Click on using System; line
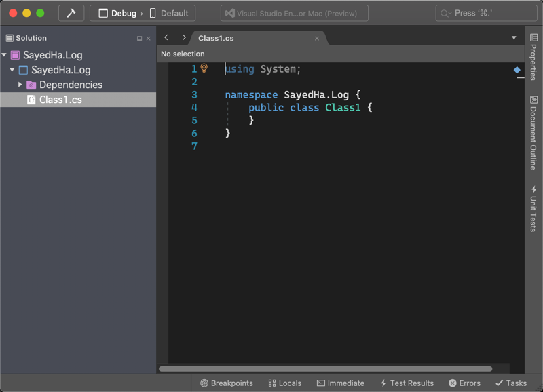 tap(263, 69)
